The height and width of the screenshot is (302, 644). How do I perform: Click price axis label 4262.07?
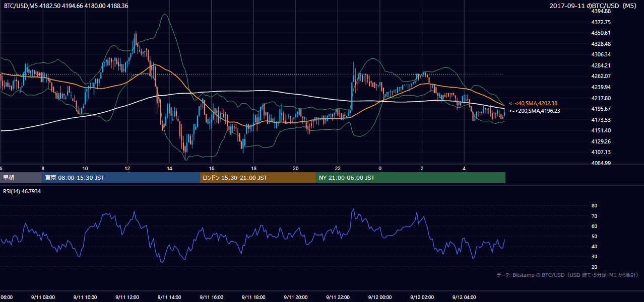601,76
